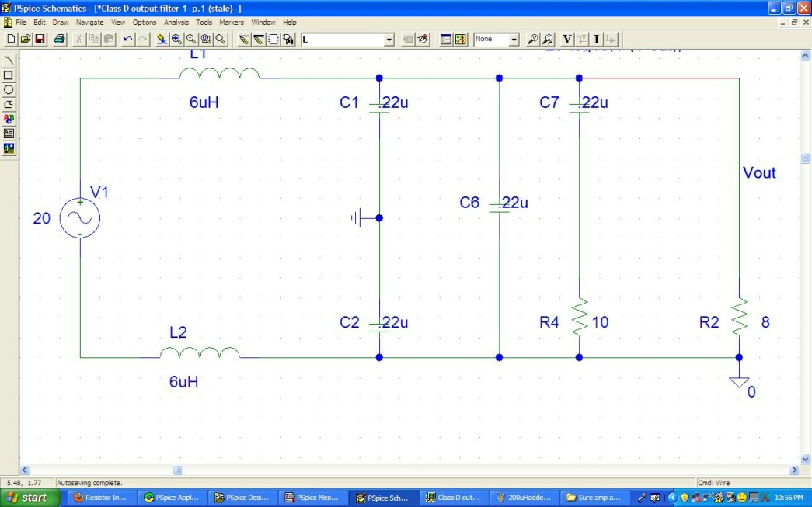Screen dimensions: 812x507
Task: Click the scroll right arrow
Action: coord(794,471)
